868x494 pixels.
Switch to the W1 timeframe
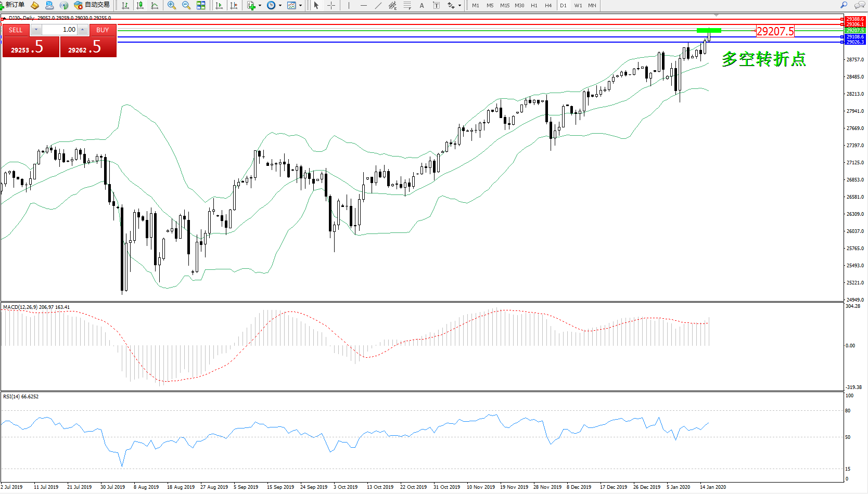pyautogui.click(x=578, y=5)
